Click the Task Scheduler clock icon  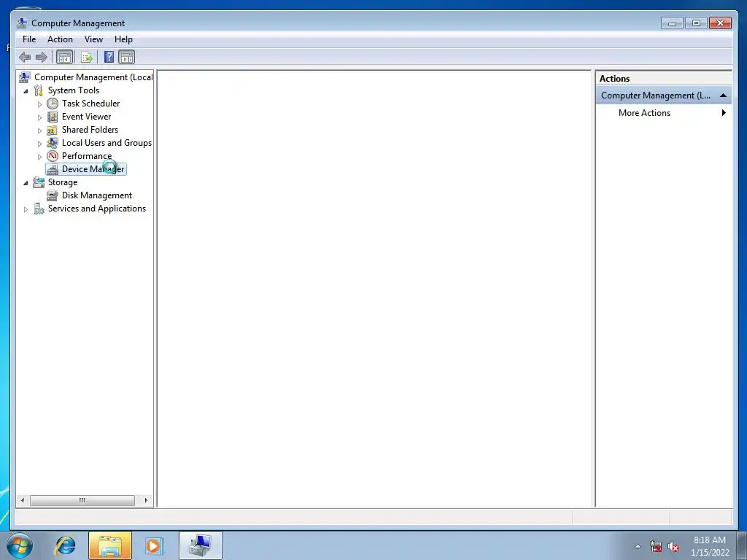pyautogui.click(x=53, y=104)
